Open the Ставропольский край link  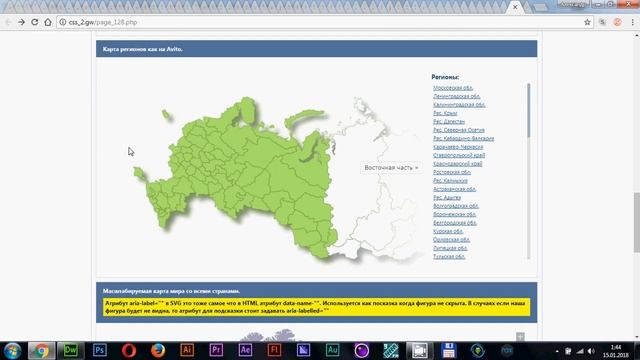459,155
